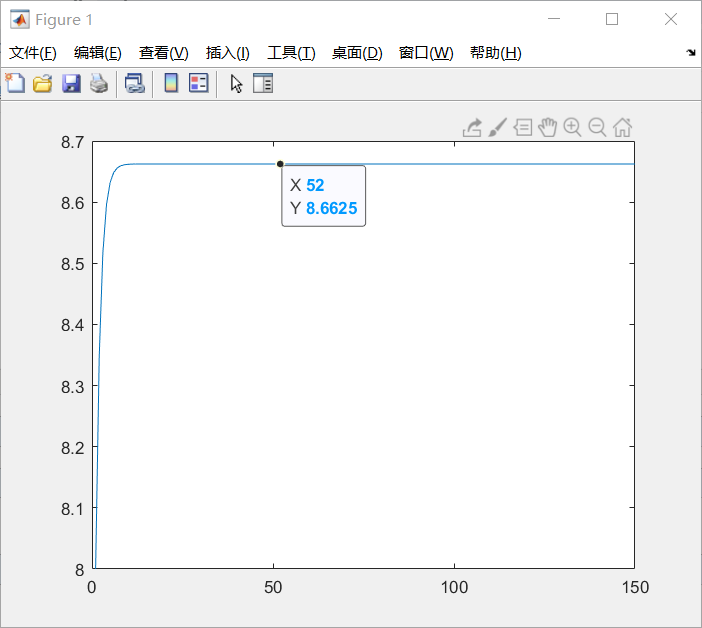This screenshot has width=702, height=628.
Task: Open the 窗口(W) menu
Action: coord(426,53)
